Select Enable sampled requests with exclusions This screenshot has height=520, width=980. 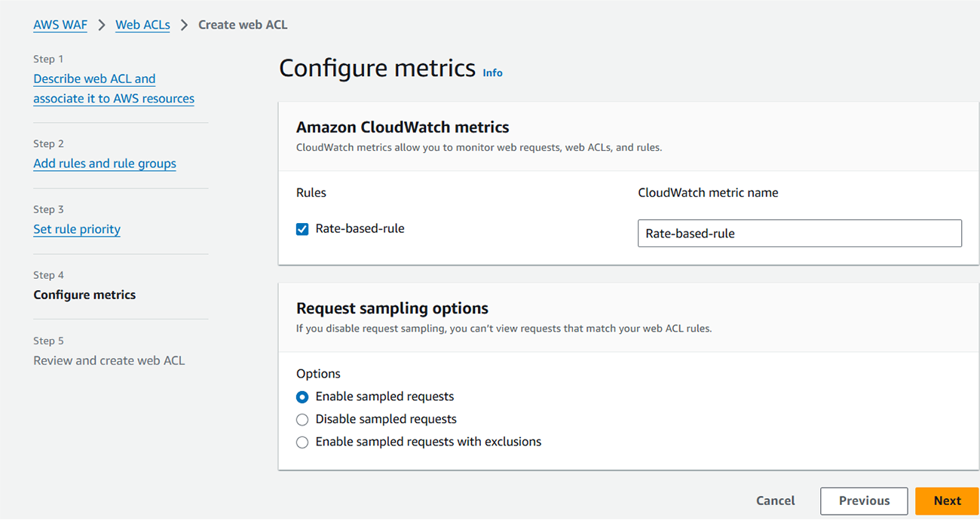(302, 442)
